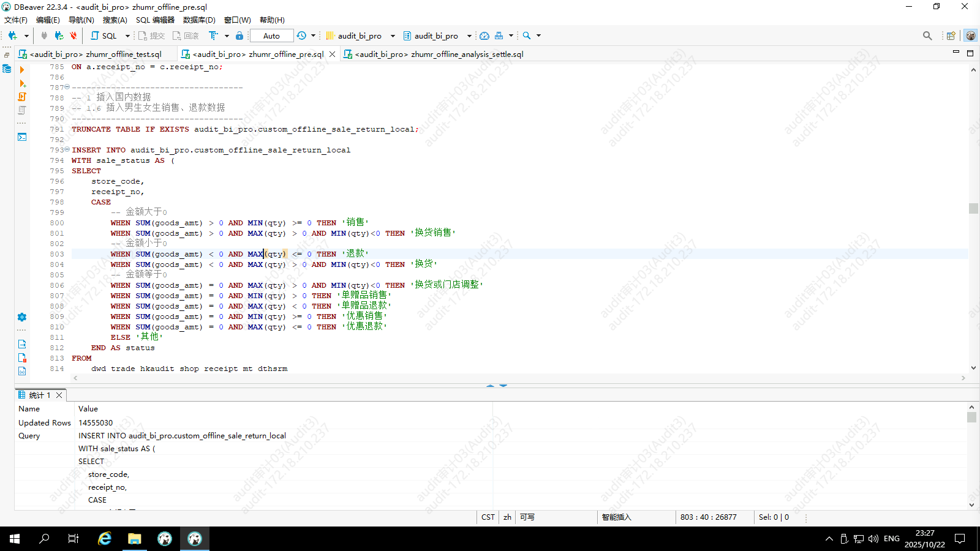This screenshot has width=980, height=551.
Task: Expand the SQL editor button dropdown arrow
Action: click(x=127, y=36)
